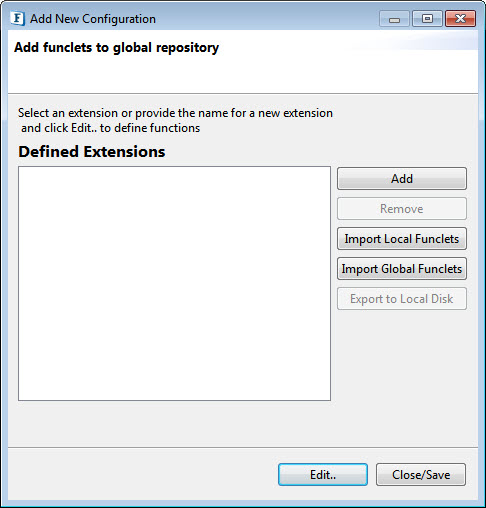Click the and click Edit.. instruction line
This screenshot has height=508, width=486.
point(110,128)
